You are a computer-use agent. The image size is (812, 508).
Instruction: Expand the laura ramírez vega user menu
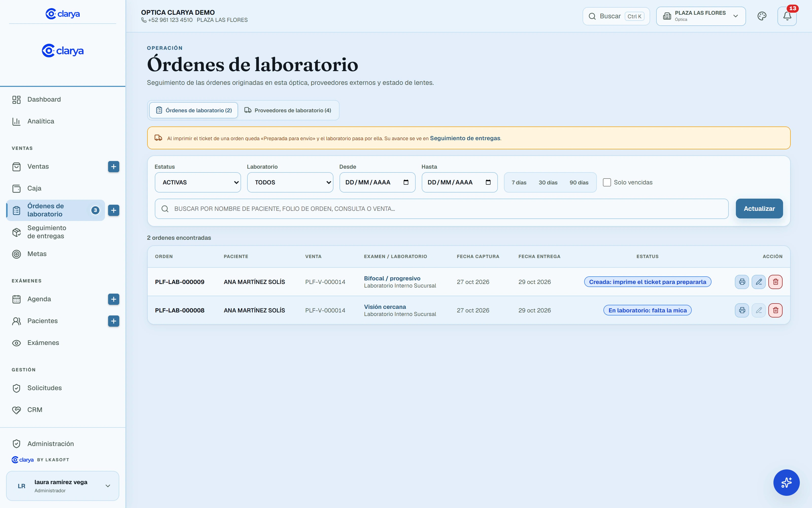(x=63, y=486)
